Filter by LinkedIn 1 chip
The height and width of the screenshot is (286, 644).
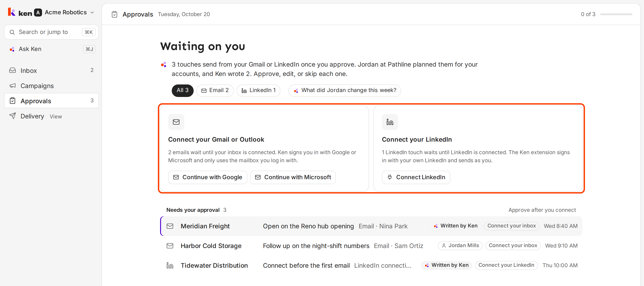click(258, 90)
